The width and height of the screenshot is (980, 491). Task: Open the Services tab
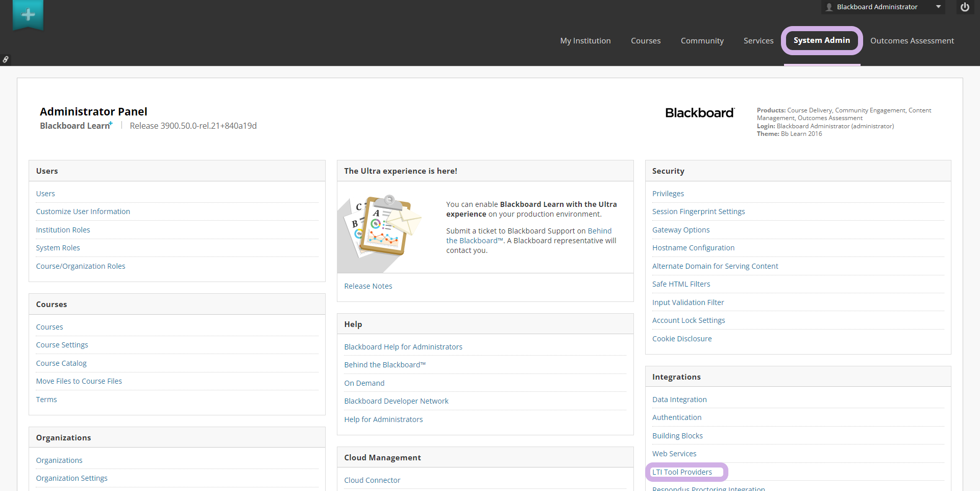click(758, 41)
